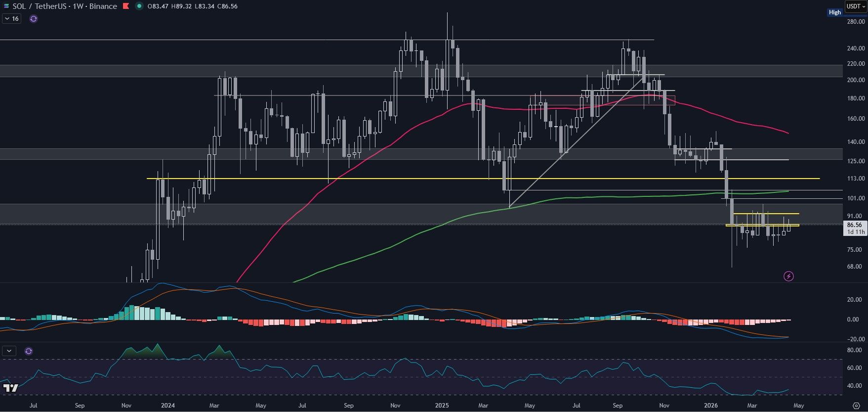
Task: Open the USDT currency dropdown
Action: 856,6
